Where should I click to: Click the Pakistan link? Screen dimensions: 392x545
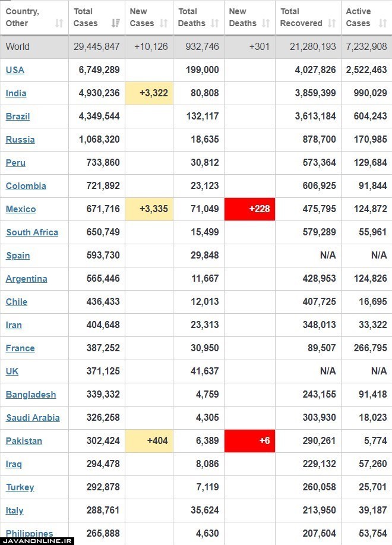pyautogui.click(x=24, y=441)
